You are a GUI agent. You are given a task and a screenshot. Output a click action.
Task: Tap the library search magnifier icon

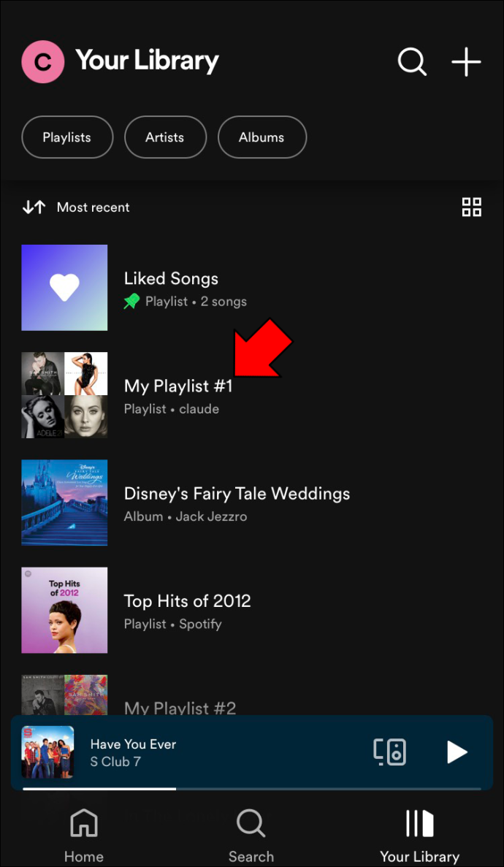point(412,61)
